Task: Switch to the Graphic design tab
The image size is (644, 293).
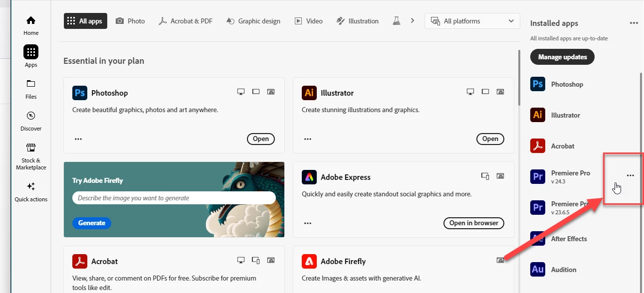Action: tap(253, 21)
